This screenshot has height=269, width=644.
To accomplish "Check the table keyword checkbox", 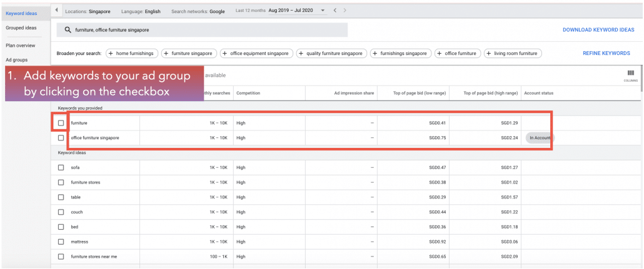I will click(61, 197).
